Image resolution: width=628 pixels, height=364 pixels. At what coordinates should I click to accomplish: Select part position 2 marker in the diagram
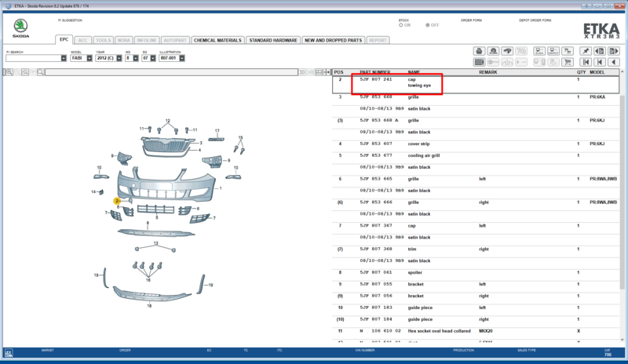(x=117, y=201)
